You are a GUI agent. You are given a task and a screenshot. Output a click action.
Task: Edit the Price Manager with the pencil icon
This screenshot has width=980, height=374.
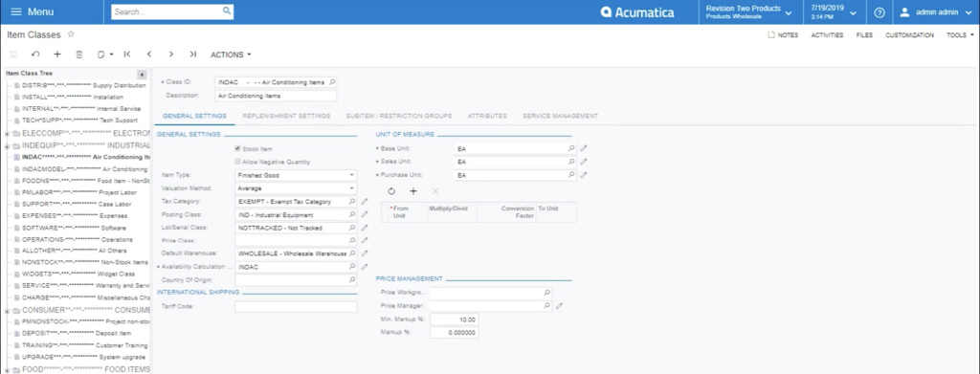coord(559,306)
